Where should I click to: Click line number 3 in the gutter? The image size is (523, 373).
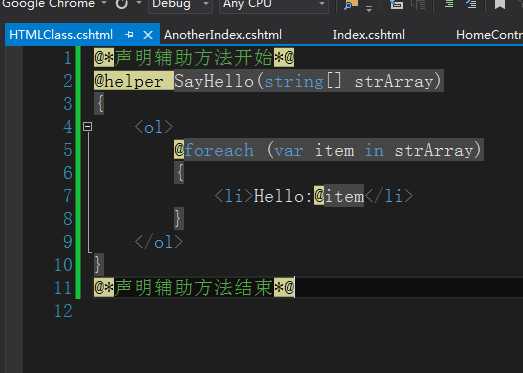(68, 104)
